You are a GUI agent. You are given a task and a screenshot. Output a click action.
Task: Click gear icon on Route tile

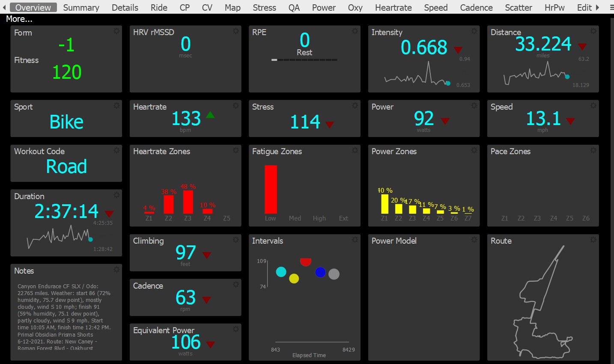[x=593, y=240]
